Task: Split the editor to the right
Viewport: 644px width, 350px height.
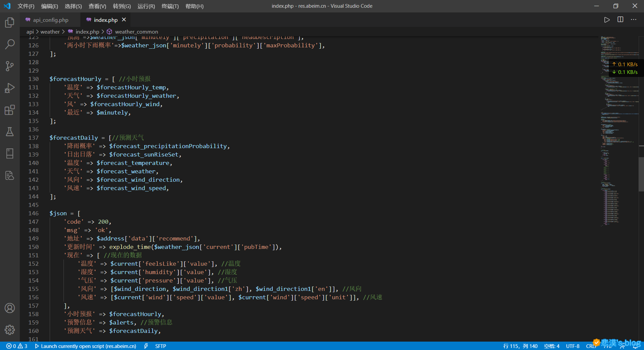Action: (620, 20)
